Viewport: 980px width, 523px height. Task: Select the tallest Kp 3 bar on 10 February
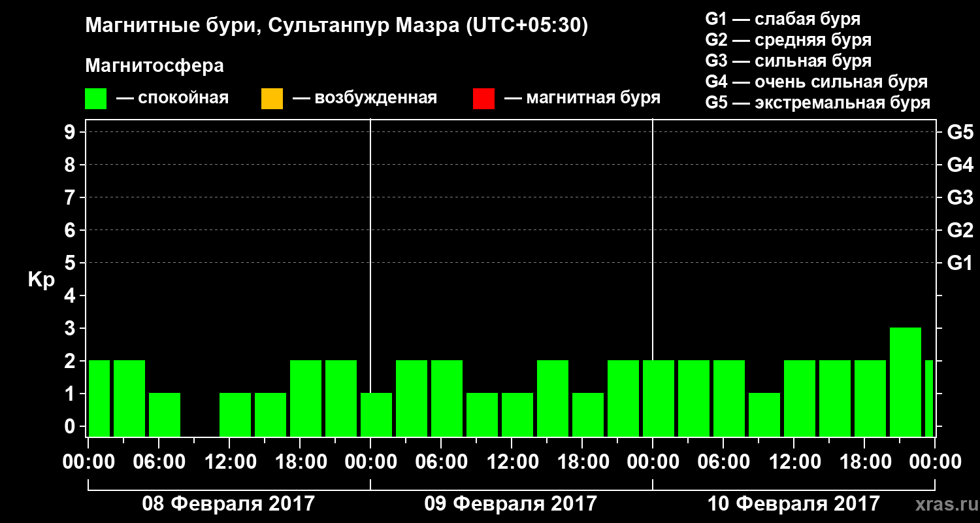point(906,382)
